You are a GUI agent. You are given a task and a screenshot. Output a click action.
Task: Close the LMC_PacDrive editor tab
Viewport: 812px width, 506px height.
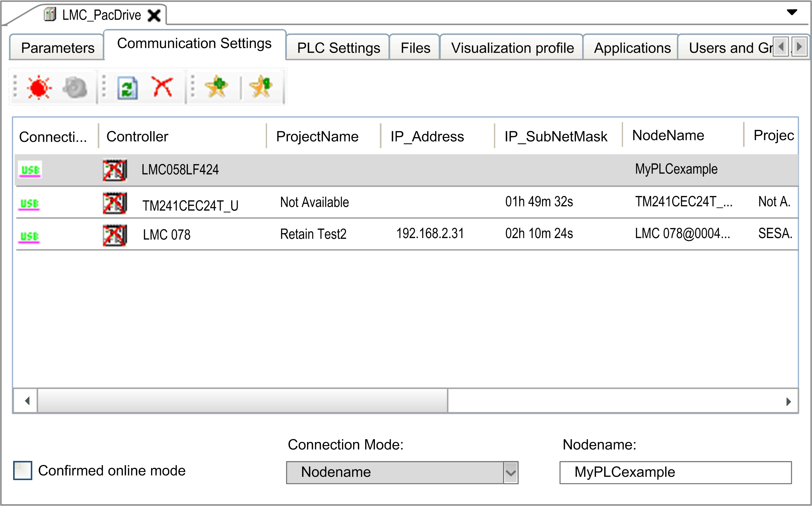tap(154, 15)
